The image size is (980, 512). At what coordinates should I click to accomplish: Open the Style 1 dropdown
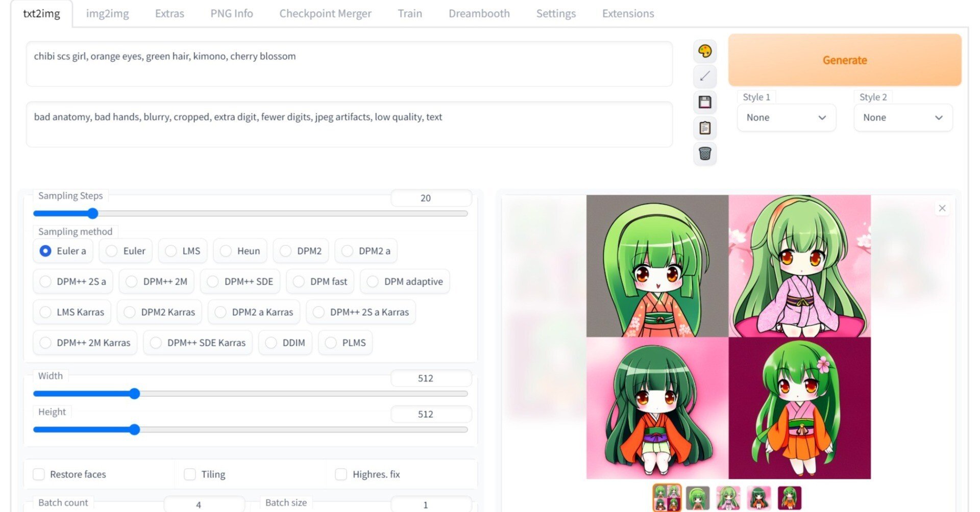pos(786,118)
